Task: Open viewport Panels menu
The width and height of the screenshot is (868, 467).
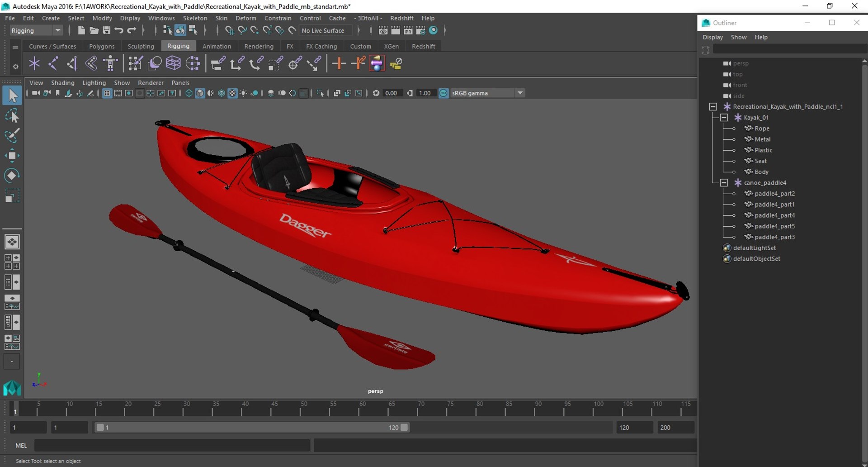Action: click(x=180, y=83)
